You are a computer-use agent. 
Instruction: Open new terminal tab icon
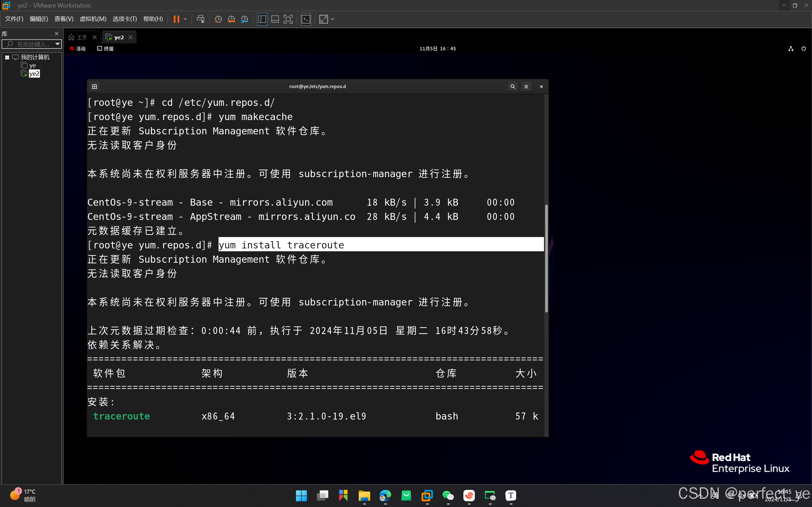95,87
